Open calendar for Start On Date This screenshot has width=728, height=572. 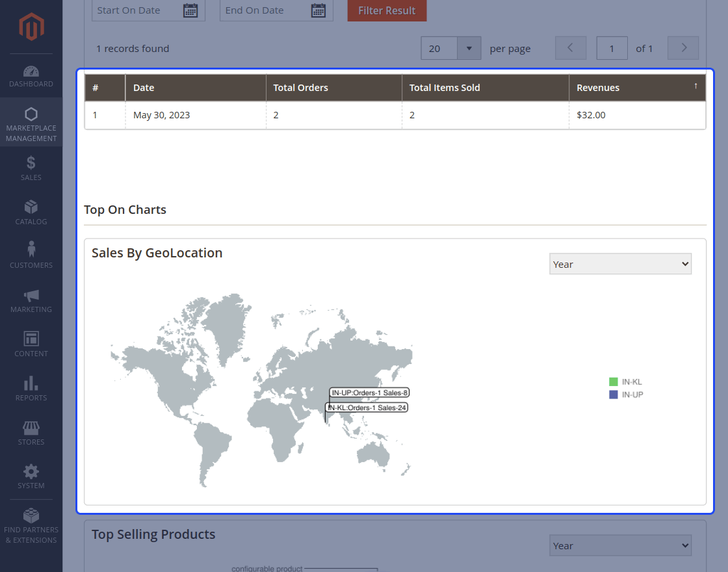[x=190, y=10]
